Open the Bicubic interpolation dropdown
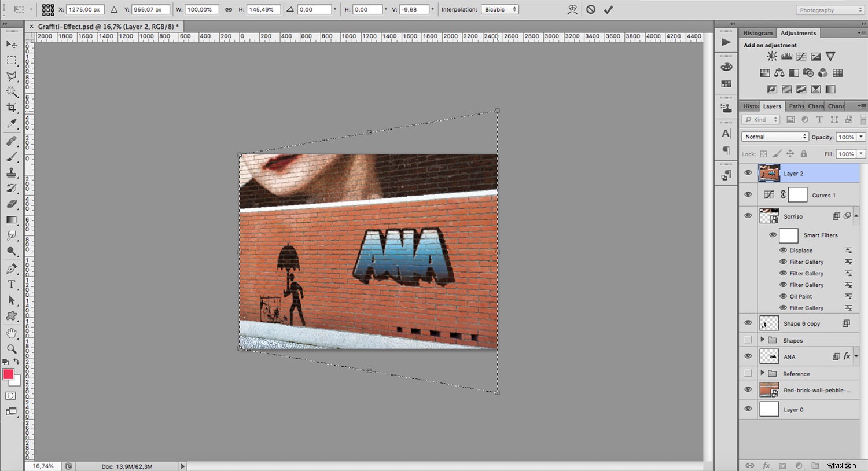This screenshot has height=471, width=868. 499,9
